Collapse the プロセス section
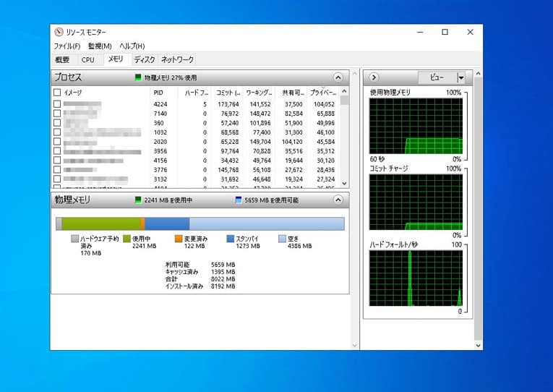 338,77
